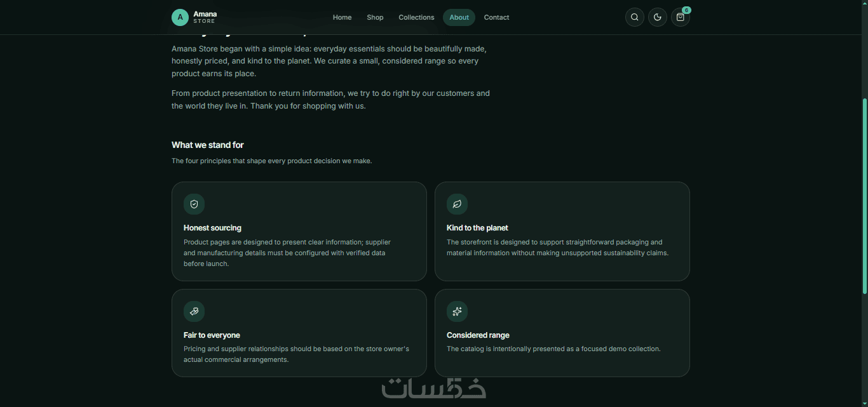Click the Honest sourcing card heading
The height and width of the screenshot is (407, 868).
[212, 228]
